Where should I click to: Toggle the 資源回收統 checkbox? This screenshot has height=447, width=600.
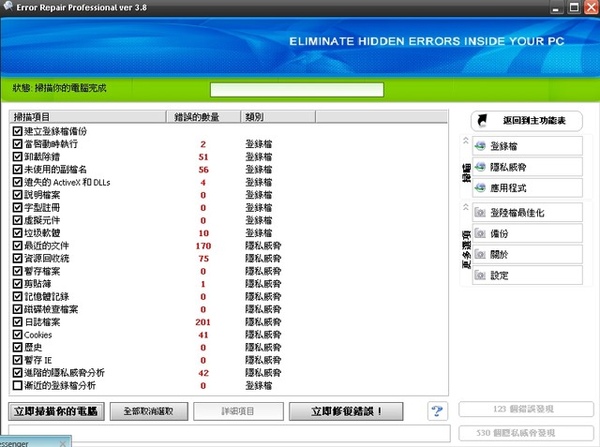(x=17, y=258)
